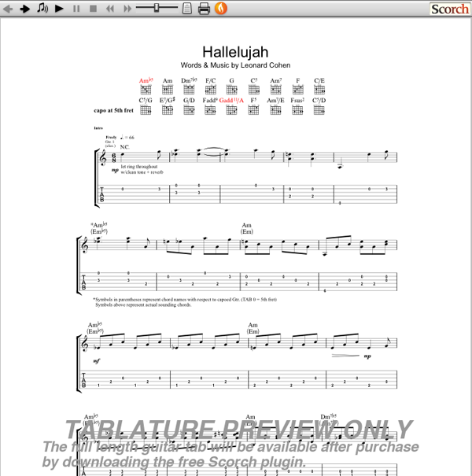Click the 'Intro' section label
472x476 pixels.
(x=98, y=128)
